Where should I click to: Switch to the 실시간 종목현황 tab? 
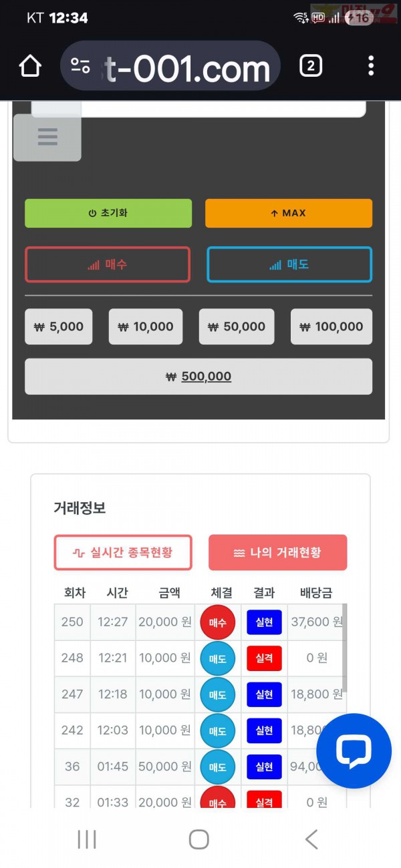coord(122,553)
